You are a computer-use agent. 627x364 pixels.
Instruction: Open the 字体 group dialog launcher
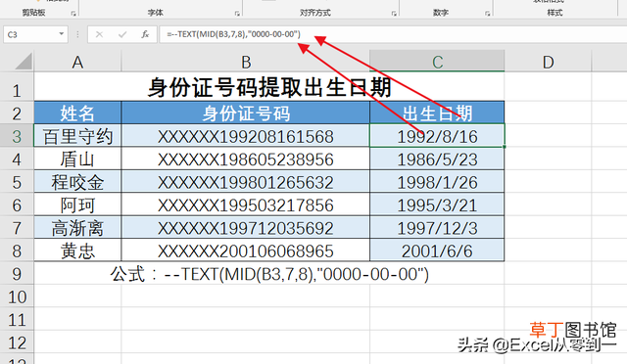[x=237, y=13]
